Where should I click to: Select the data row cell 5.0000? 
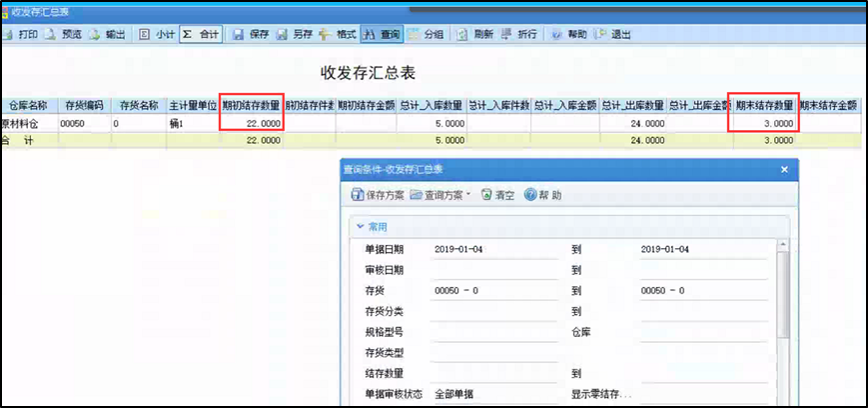click(x=432, y=123)
